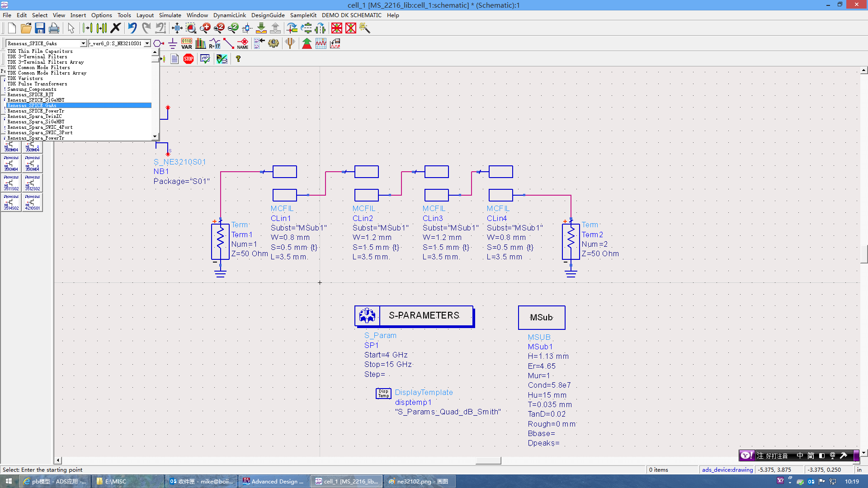
Task: Open the Tools menu
Action: tap(124, 15)
